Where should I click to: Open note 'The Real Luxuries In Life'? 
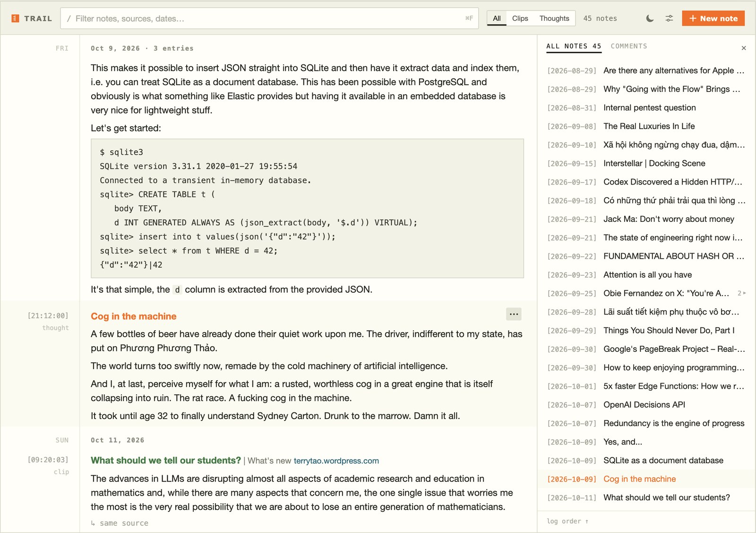646,126
